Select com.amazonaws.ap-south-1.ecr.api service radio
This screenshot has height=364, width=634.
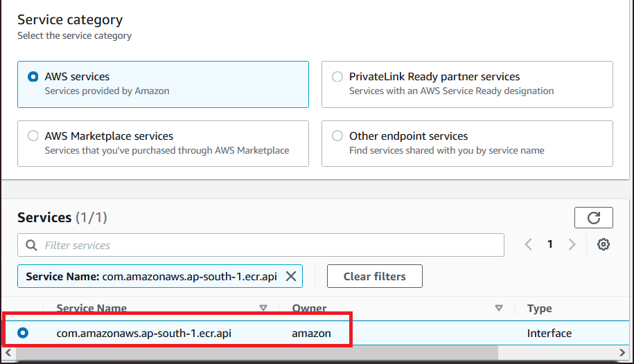[23, 333]
